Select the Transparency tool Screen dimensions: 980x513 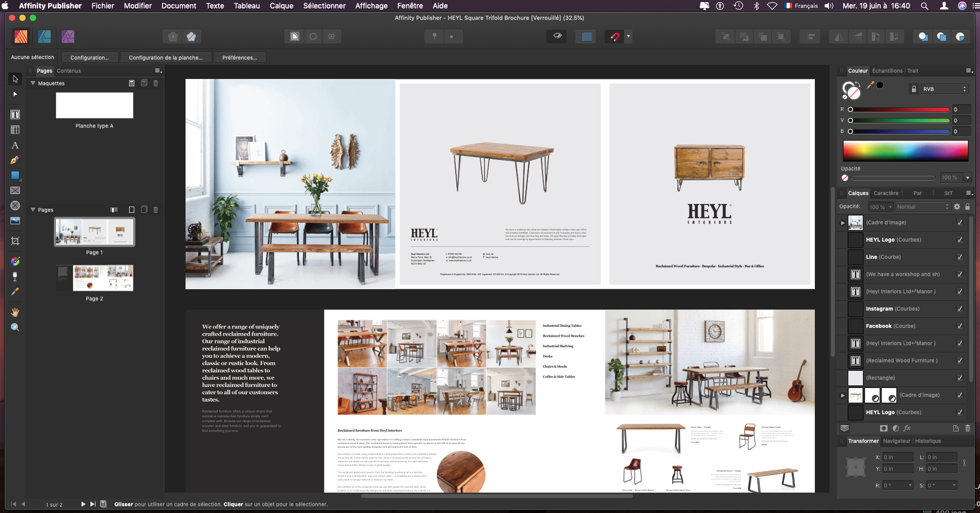click(x=15, y=276)
